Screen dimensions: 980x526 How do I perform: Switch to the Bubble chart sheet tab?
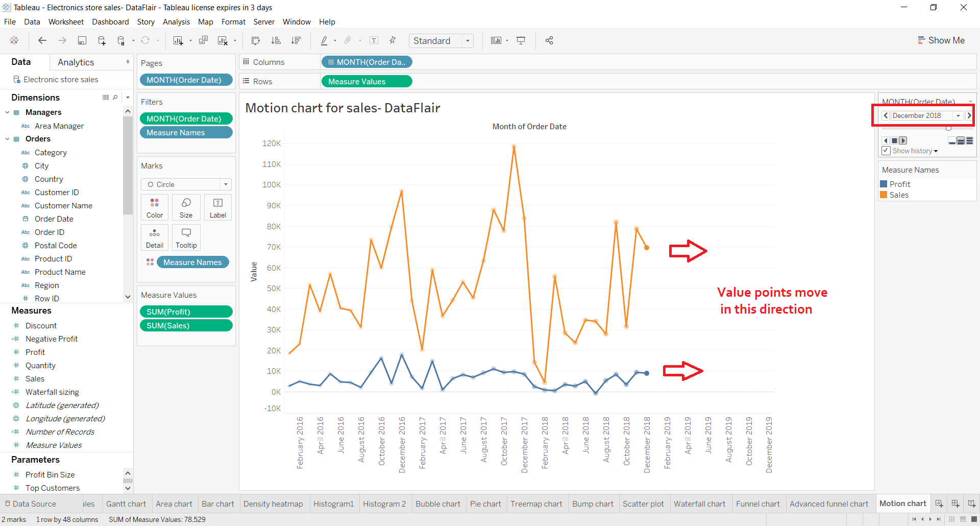438,504
